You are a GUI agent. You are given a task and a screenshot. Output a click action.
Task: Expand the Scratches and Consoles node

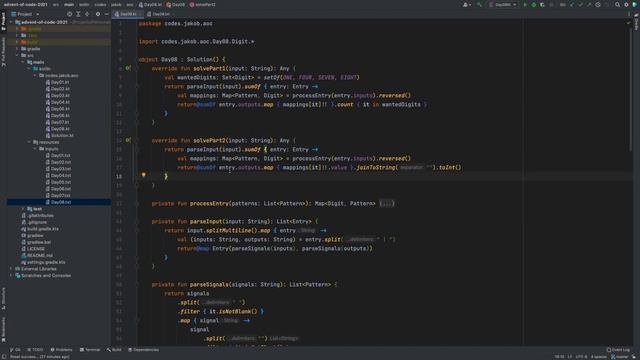pos(11,276)
